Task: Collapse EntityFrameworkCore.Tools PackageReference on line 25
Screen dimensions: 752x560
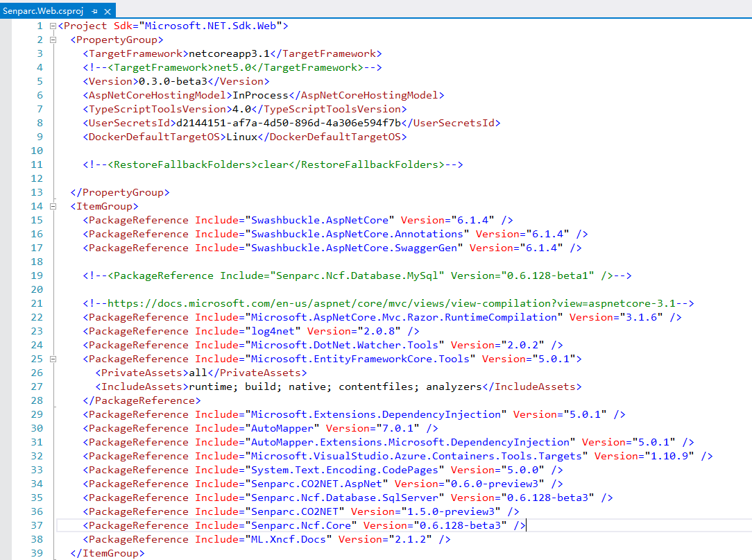Action: [53, 359]
